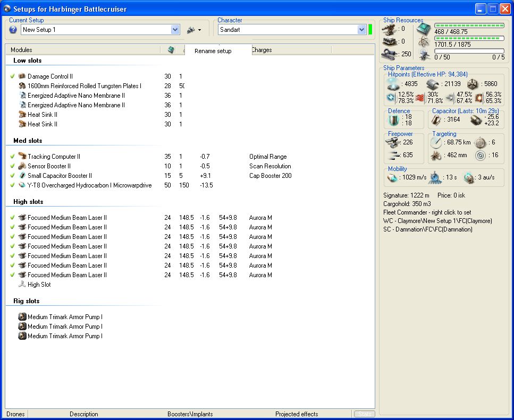Click the Fleet Commander right click to set line
This screenshot has width=514, height=420.
pos(427,212)
